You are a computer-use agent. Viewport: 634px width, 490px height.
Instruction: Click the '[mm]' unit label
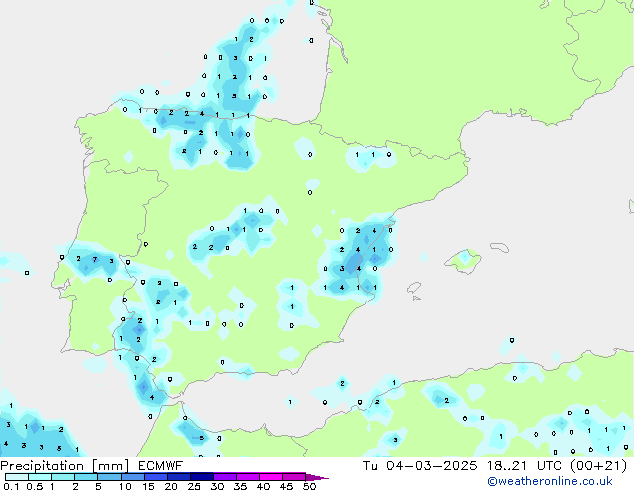coord(111,466)
